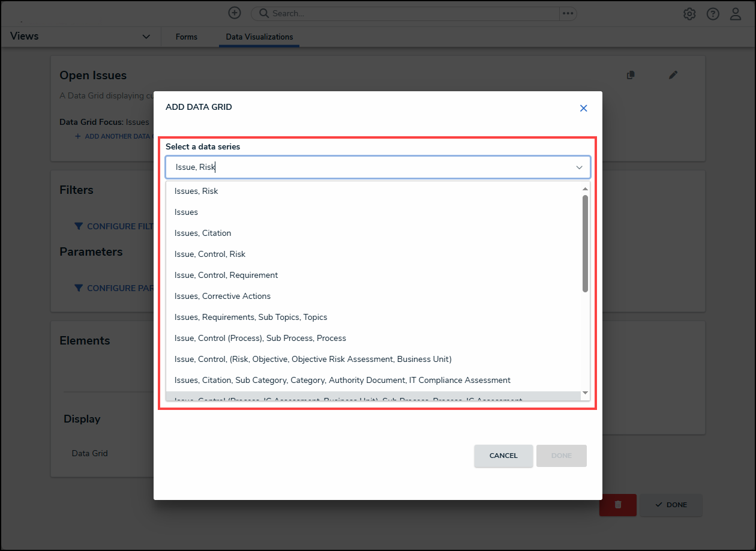Click the dropdown list scrollbar down arrow
The width and height of the screenshot is (756, 551).
coord(585,394)
